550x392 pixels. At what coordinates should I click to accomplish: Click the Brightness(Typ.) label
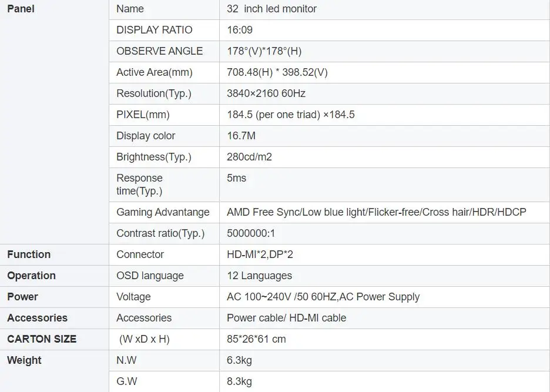click(x=153, y=157)
